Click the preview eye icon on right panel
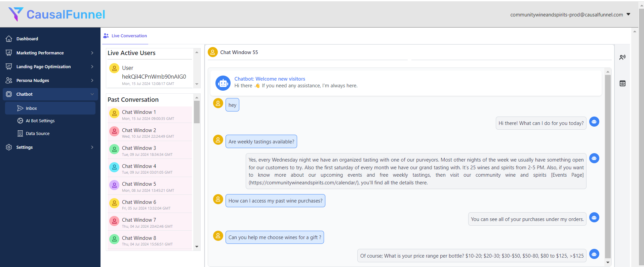The height and width of the screenshot is (267, 644). point(622,83)
